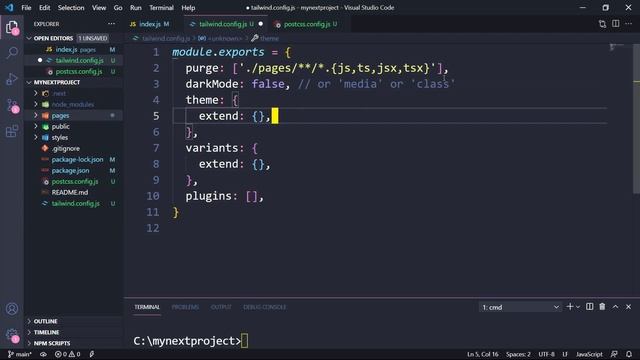The width and height of the screenshot is (640, 360).
Task: Open postcss.config.js in Open Editors list
Action: [x=73, y=71]
